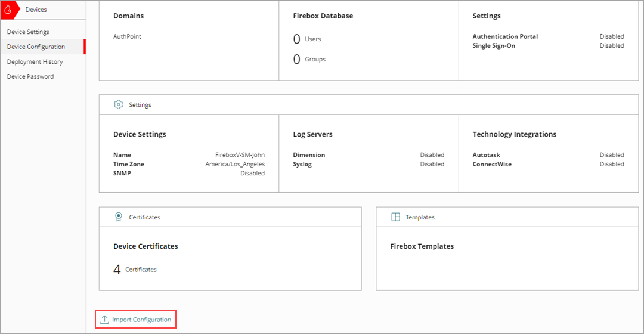Viewport: 644px width, 334px height.
Task: Click the AuthPoint domain entry
Action: pos(127,36)
